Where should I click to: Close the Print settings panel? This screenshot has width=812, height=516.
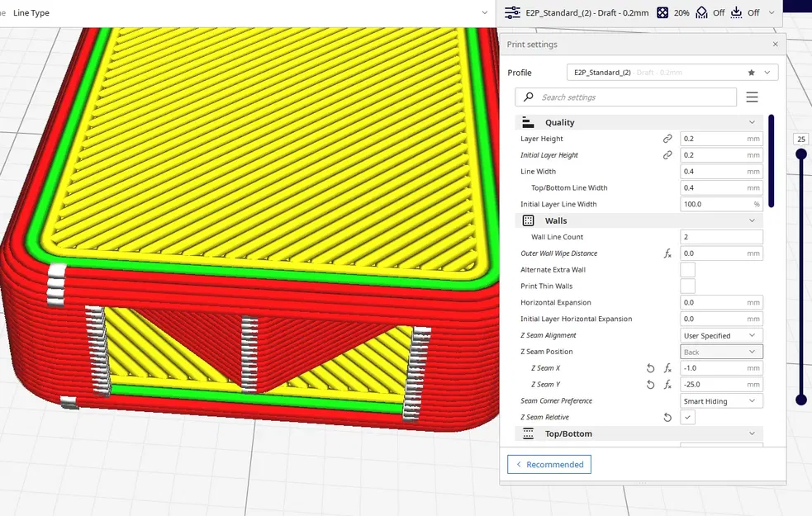[775, 44]
